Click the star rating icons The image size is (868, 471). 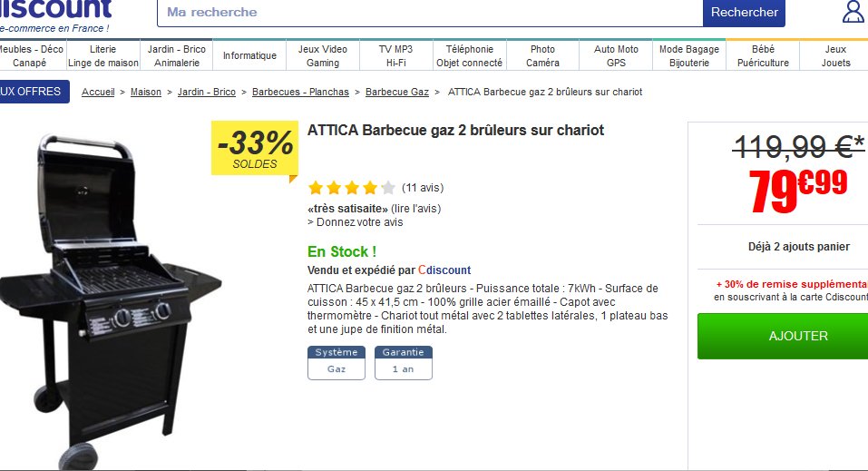click(x=352, y=188)
